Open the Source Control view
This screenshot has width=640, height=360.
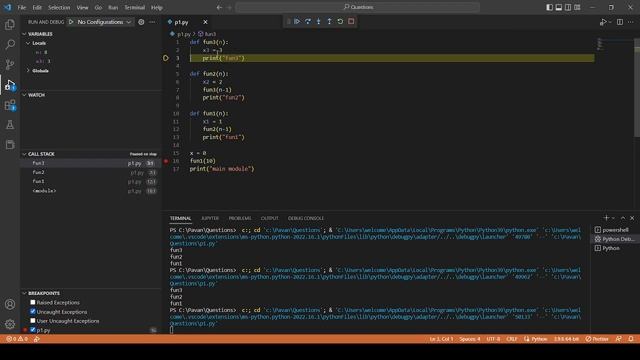click(x=10, y=64)
